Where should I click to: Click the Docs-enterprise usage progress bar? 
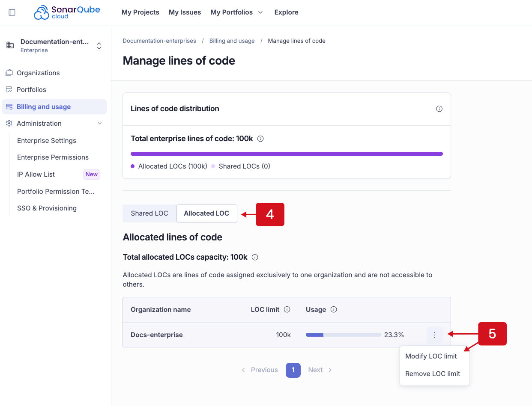coord(344,335)
